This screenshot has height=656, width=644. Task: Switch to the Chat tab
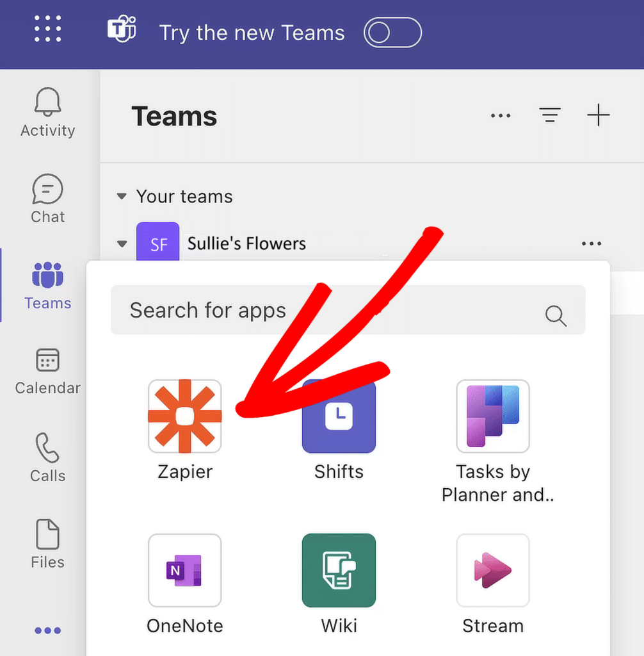47,199
